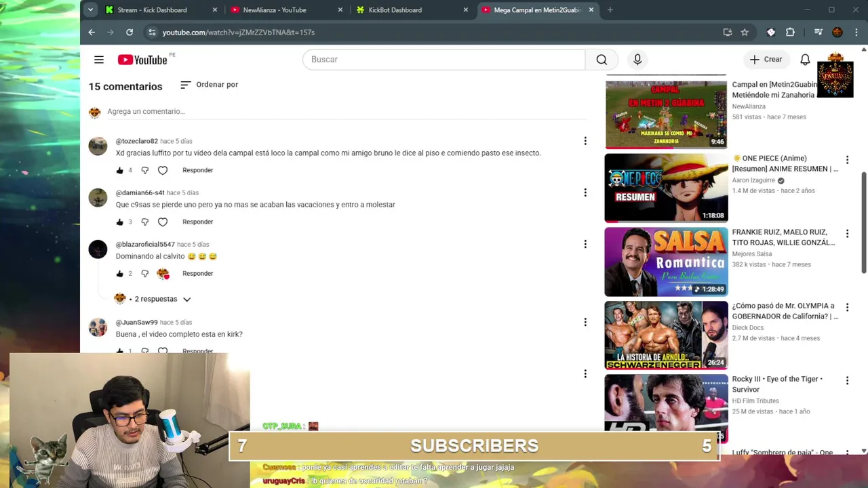Open the browser extensions puzzle icon

click(790, 32)
